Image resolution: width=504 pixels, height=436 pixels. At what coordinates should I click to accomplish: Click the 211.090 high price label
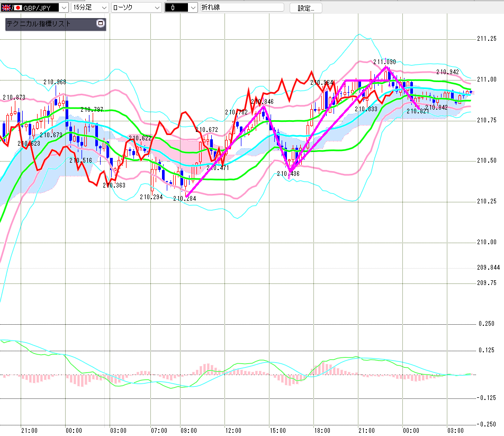point(384,62)
